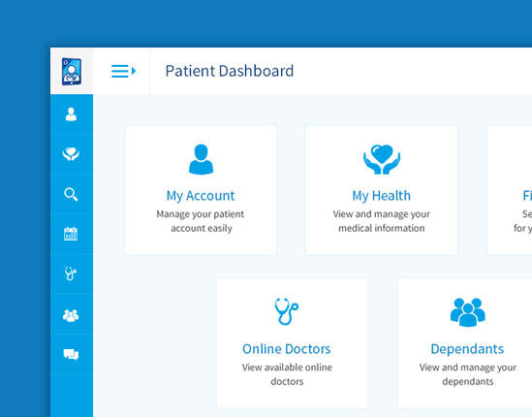Open the Online Doctors card title

tap(287, 349)
